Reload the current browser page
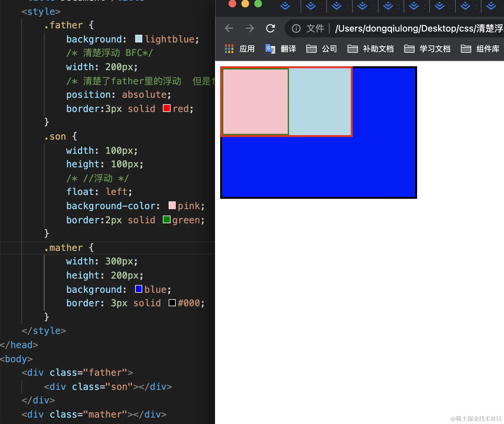 pyautogui.click(x=270, y=28)
